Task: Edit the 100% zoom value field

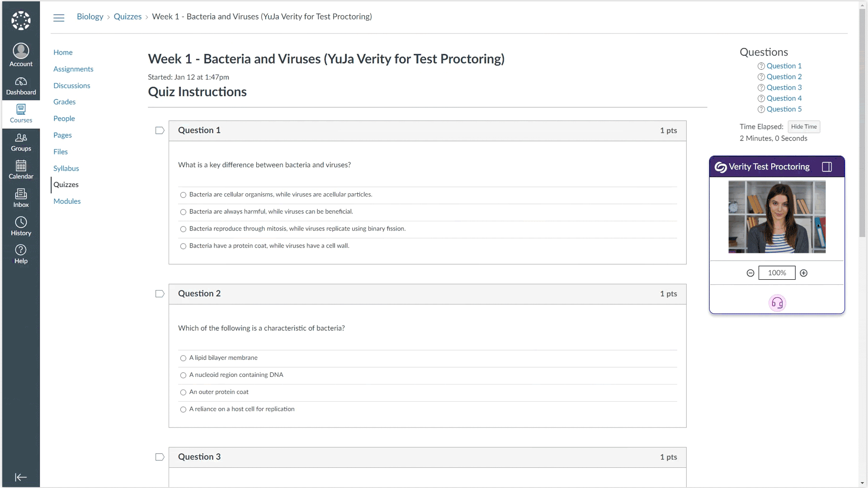Action: click(777, 273)
